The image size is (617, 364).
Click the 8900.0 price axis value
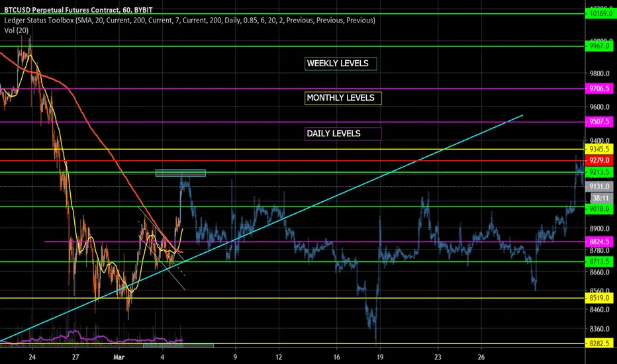tap(599, 228)
